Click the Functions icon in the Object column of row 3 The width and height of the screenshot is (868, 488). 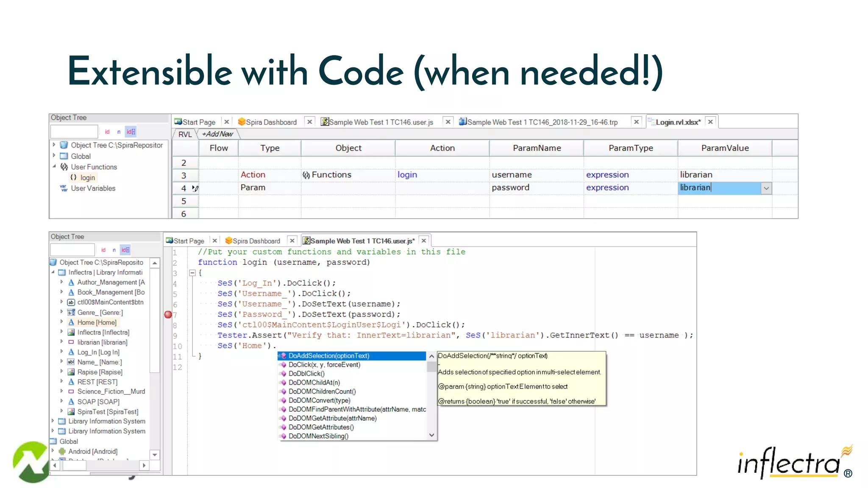(x=306, y=175)
